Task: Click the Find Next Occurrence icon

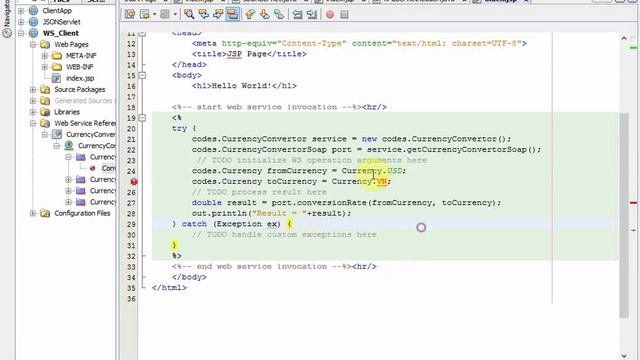Action: (218, 15)
